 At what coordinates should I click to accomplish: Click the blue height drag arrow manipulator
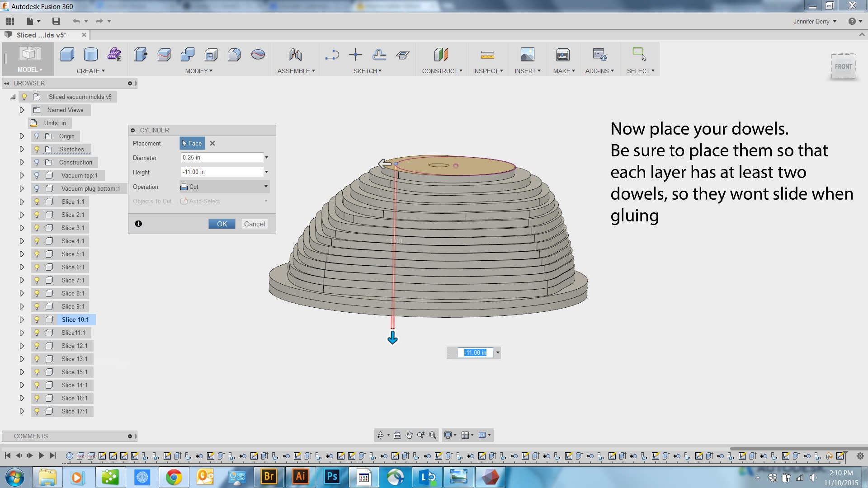click(x=392, y=338)
